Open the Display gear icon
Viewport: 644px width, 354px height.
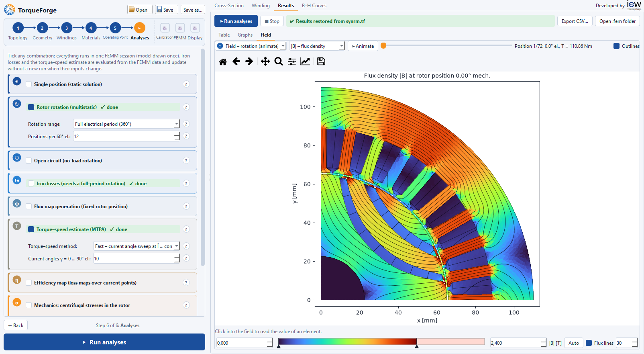click(195, 28)
